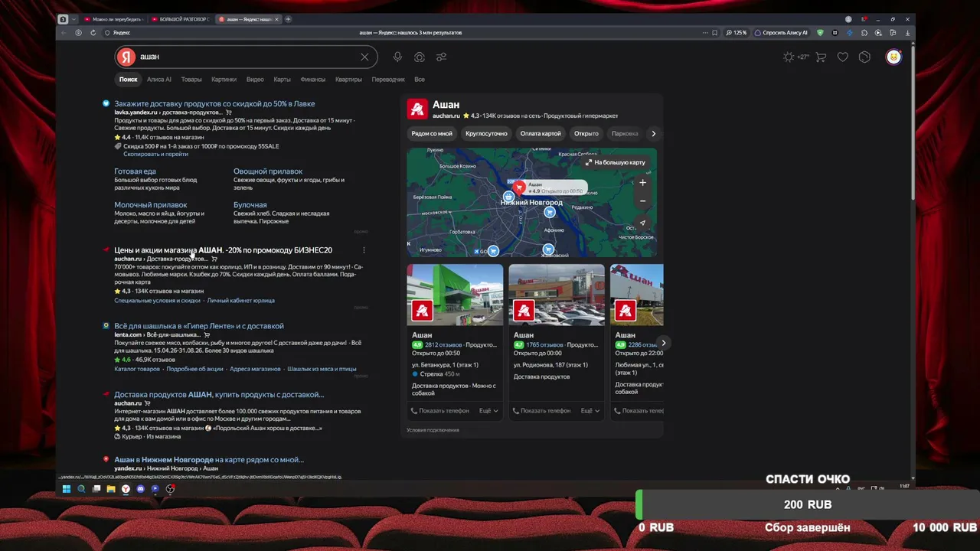
Task: Open the user profile avatar
Action: point(893,57)
